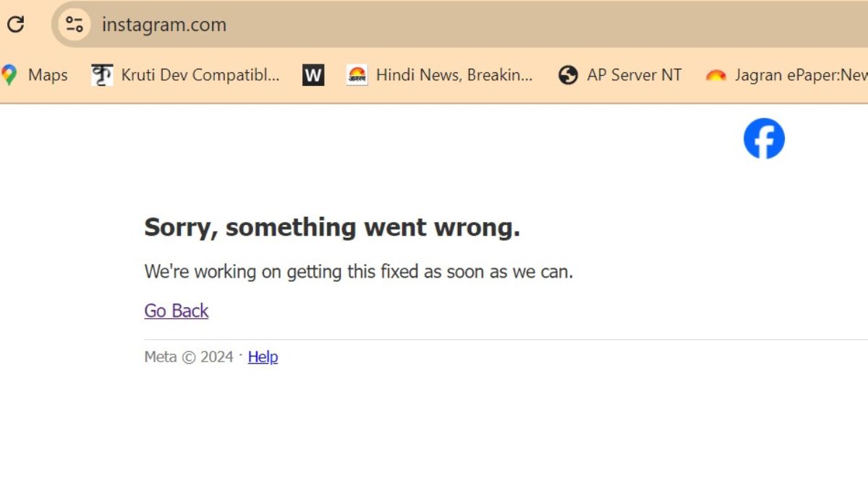868x488 pixels.
Task: Open the Maps bookmark label
Action: pos(48,74)
